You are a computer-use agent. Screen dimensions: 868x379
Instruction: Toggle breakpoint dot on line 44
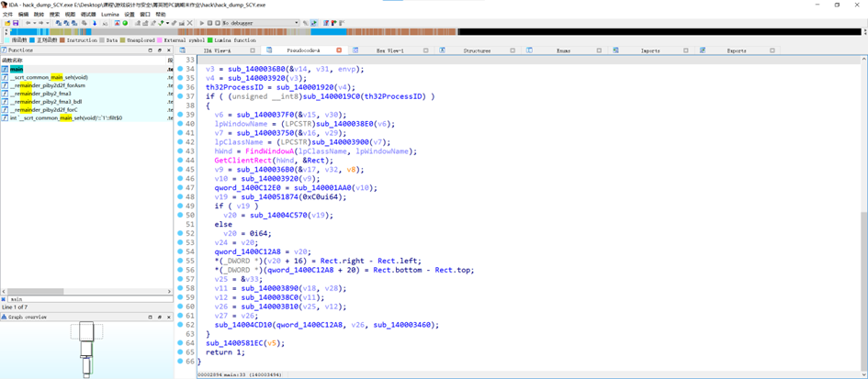[x=180, y=160]
